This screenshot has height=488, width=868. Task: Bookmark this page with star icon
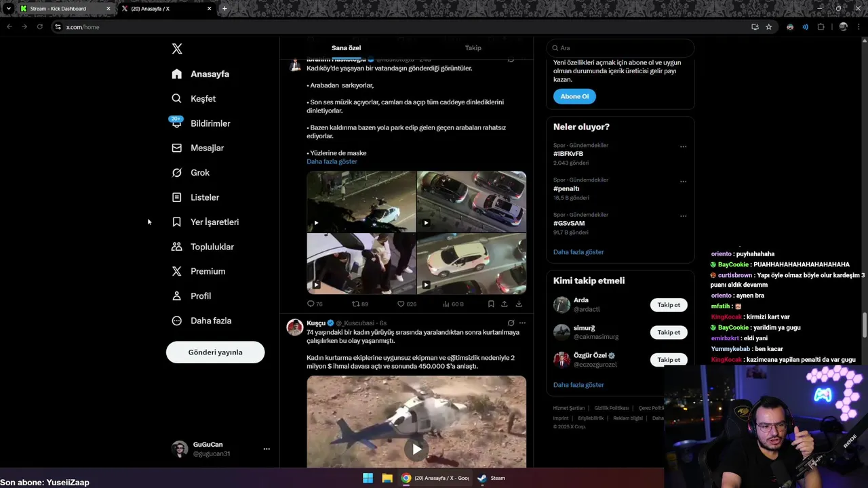(x=769, y=27)
